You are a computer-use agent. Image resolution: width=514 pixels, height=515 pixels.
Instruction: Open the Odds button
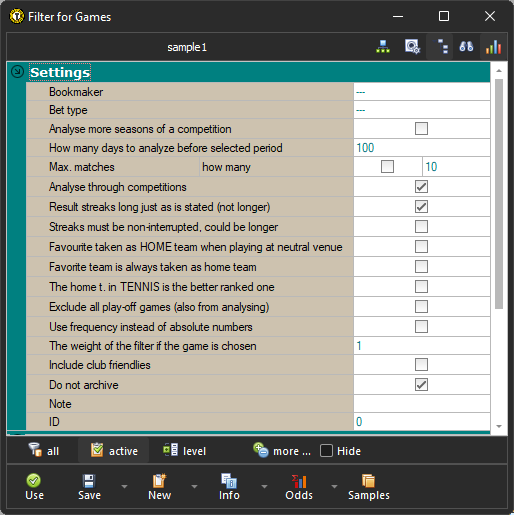coord(299,487)
